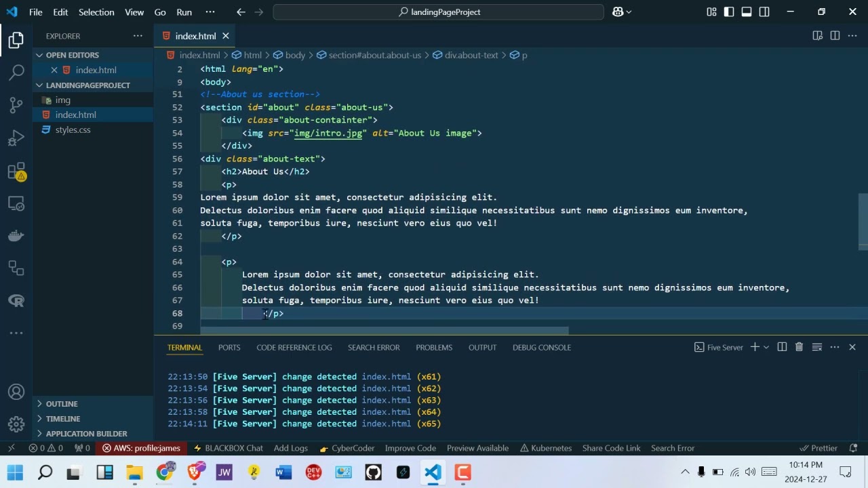The image size is (868, 488).
Task: Close the index.html editor tab
Action: point(226,36)
